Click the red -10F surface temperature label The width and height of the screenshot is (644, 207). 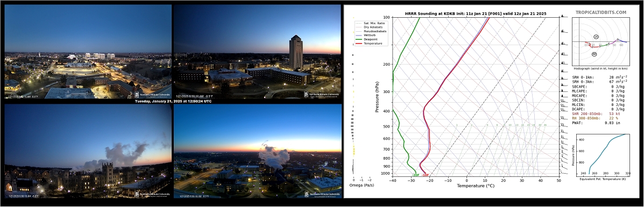pyautogui.click(x=425, y=175)
